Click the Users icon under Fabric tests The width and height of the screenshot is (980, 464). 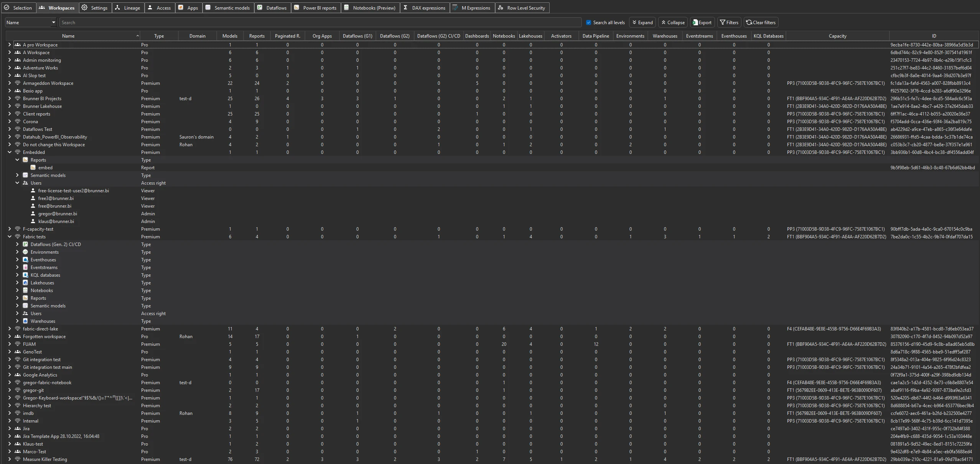tap(25, 313)
